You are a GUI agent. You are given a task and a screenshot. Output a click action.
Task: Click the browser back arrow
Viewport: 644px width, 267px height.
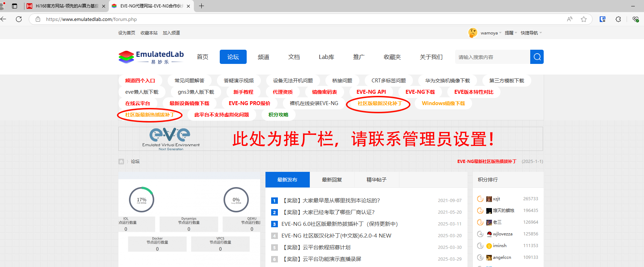pyautogui.click(x=4, y=19)
